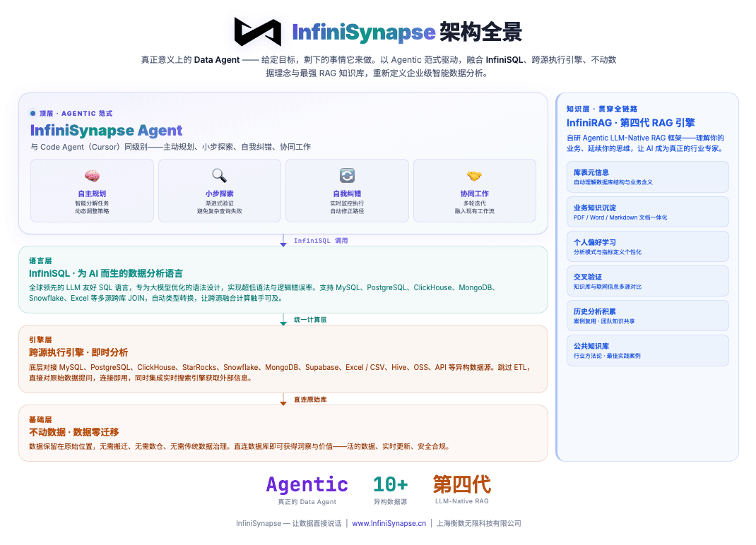Click the orange 第四代 stat
The height and width of the screenshot is (545, 756).
tap(462, 484)
